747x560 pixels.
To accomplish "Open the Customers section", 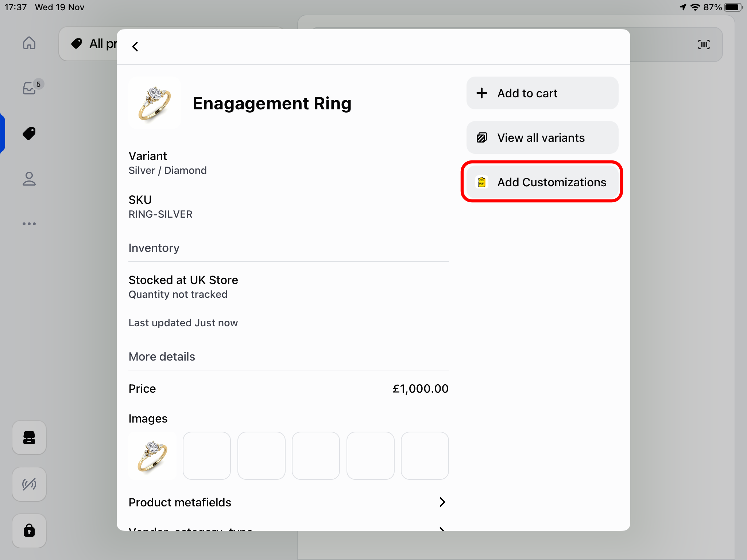I will point(29,179).
